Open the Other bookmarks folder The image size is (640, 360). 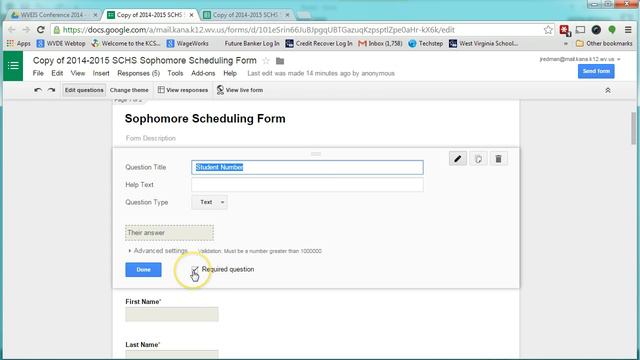(604, 43)
